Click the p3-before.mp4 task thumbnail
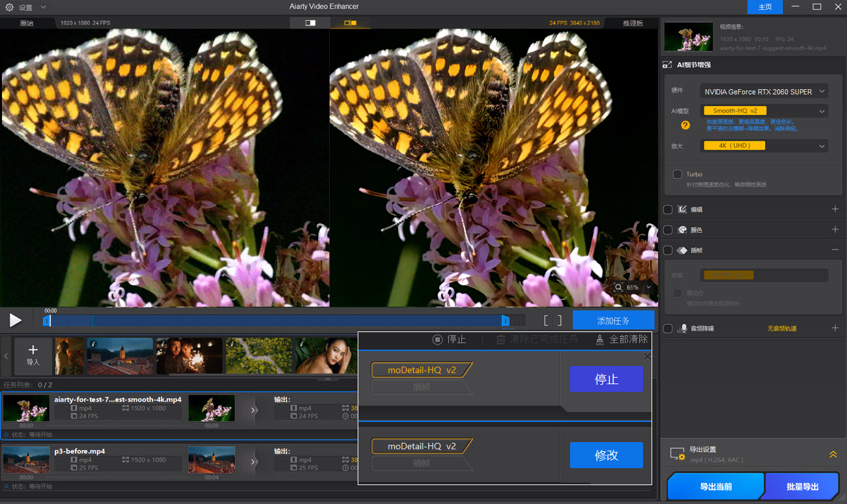Screen dimensions: 847x504 26,460
